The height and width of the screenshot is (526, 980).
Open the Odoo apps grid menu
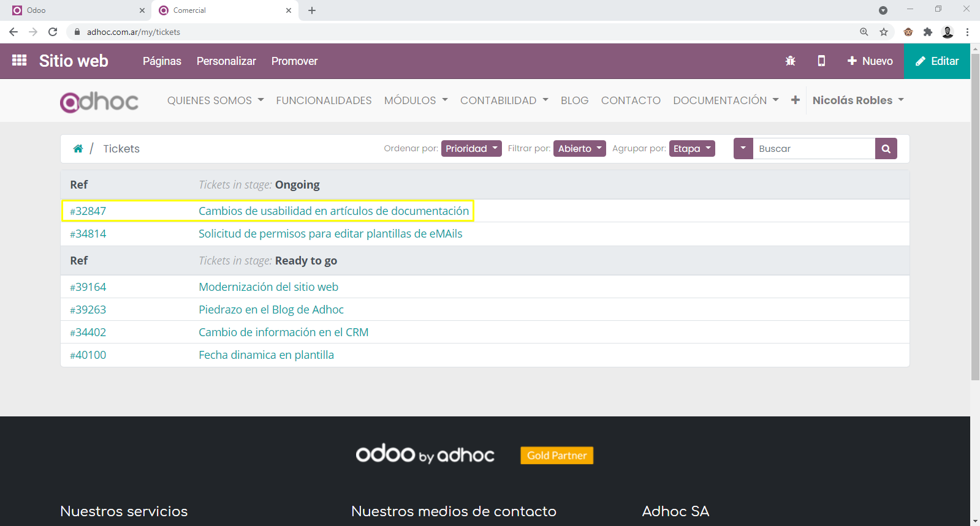tap(19, 61)
